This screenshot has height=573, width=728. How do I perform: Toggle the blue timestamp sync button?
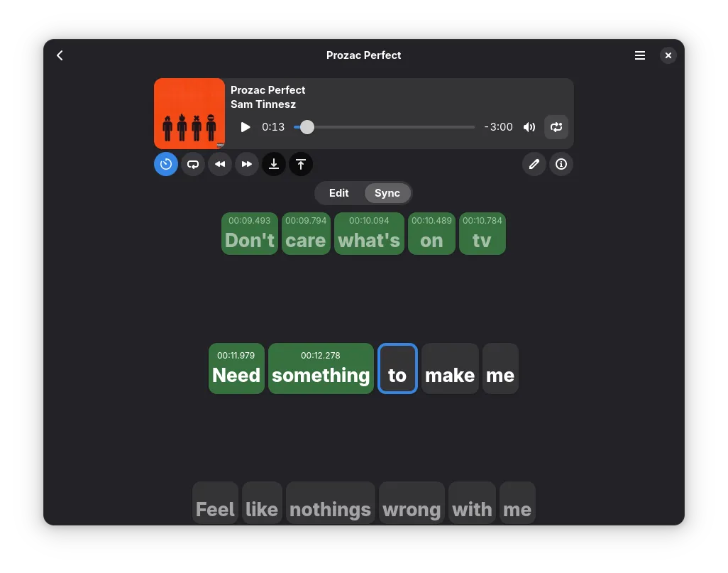pyautogui.click(x=166, y=164)
